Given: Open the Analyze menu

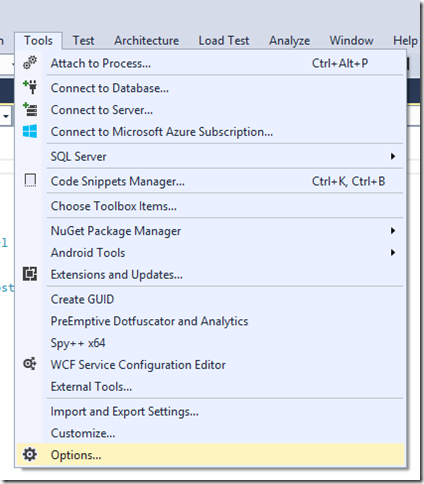Looking at the screenshot, I should (289, 41).
